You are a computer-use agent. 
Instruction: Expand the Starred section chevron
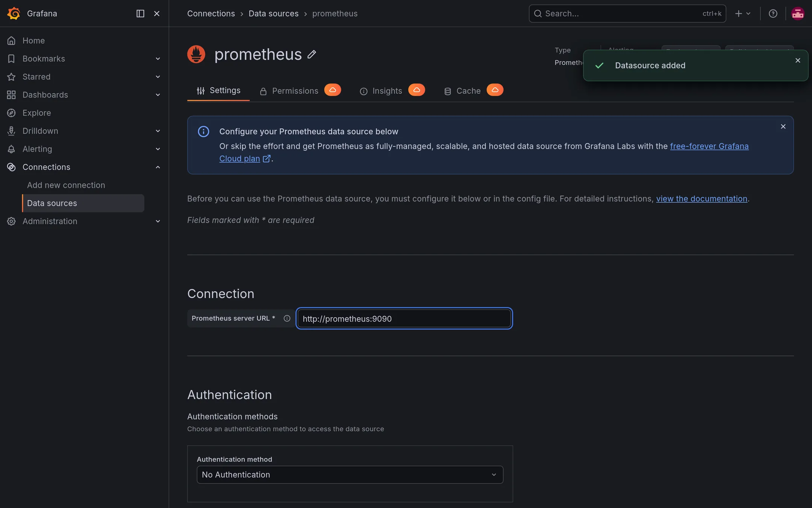tap(158, 77)
